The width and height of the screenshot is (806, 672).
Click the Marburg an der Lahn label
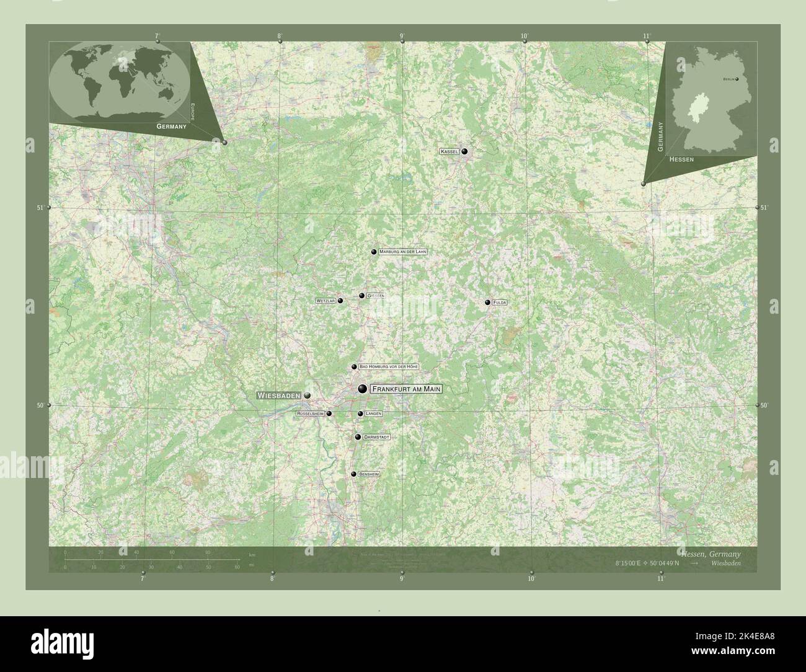click(402, 252)
